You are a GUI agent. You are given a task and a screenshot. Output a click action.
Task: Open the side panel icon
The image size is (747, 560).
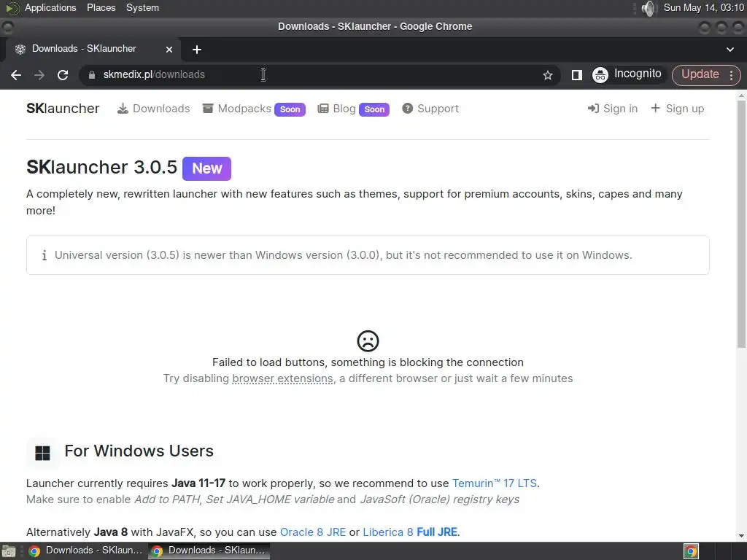tap(576, 75)
